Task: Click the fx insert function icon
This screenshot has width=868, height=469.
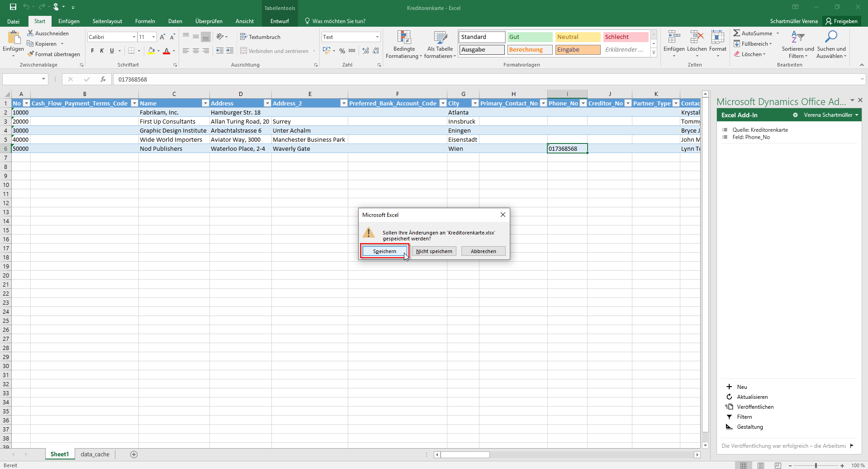Action: click(x=103, y=79)
